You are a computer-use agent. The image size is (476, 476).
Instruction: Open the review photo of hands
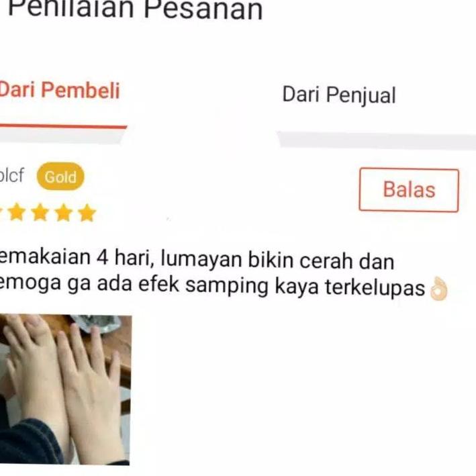point(66,390)
